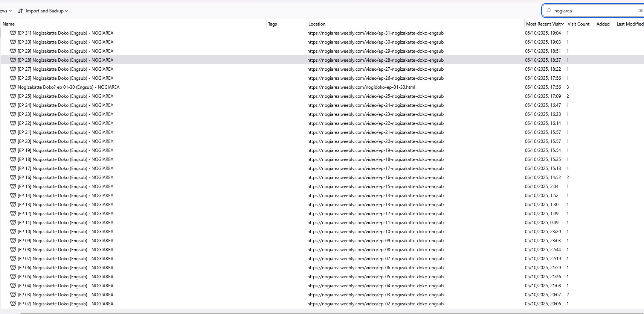The width and height of the screenshot is (644, 314).
Task: Click the favicon of the EP 21 entry
Action: pyautogui.click(x=13, y=132)
